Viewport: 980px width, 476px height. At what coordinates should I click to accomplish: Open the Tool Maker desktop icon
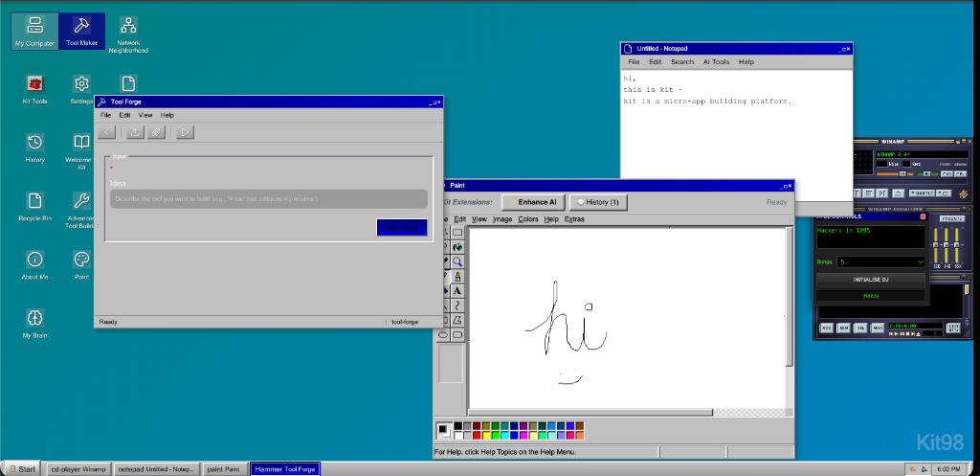82,31
